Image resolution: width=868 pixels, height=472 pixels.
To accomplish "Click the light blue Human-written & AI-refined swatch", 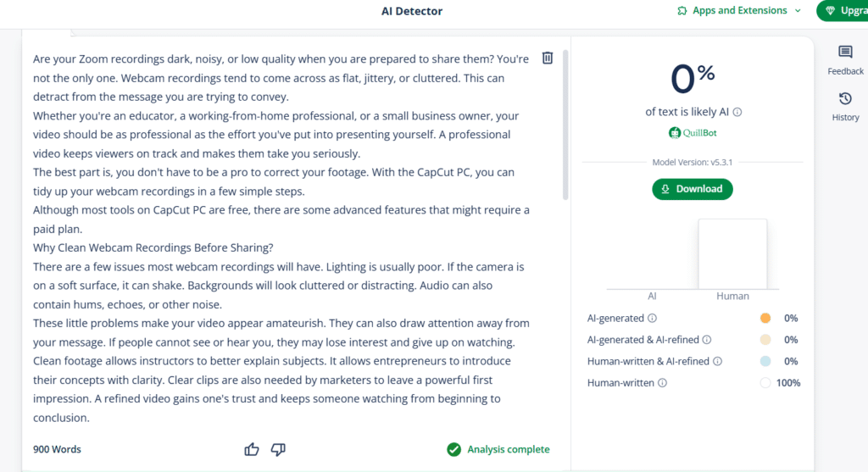I will click(765, 361).
